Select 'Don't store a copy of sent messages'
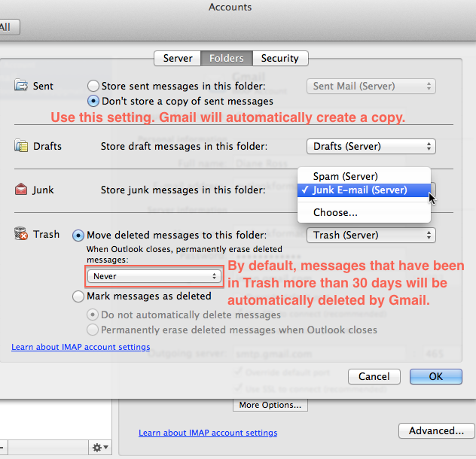 (93, 101)
